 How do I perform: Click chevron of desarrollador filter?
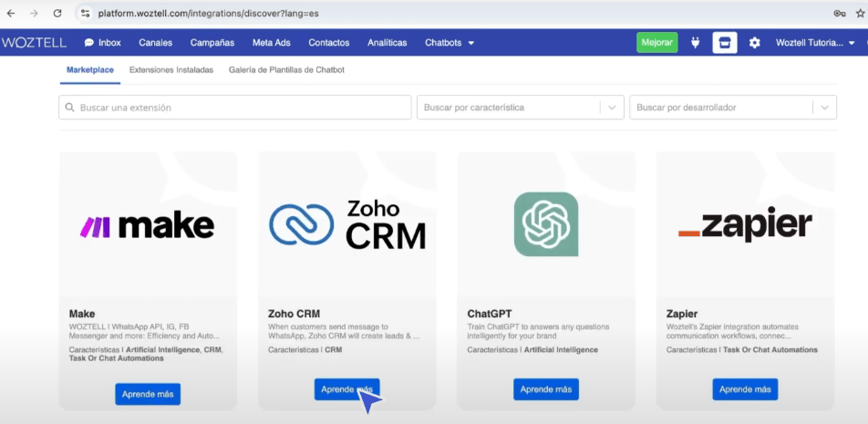coord(825,108)
